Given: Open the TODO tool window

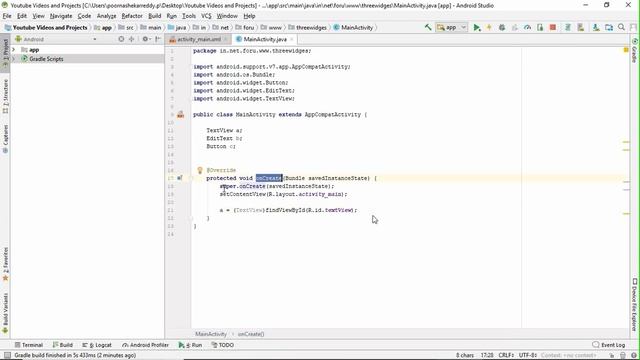Looking at the screenshot, I should (x=222, y=345).
